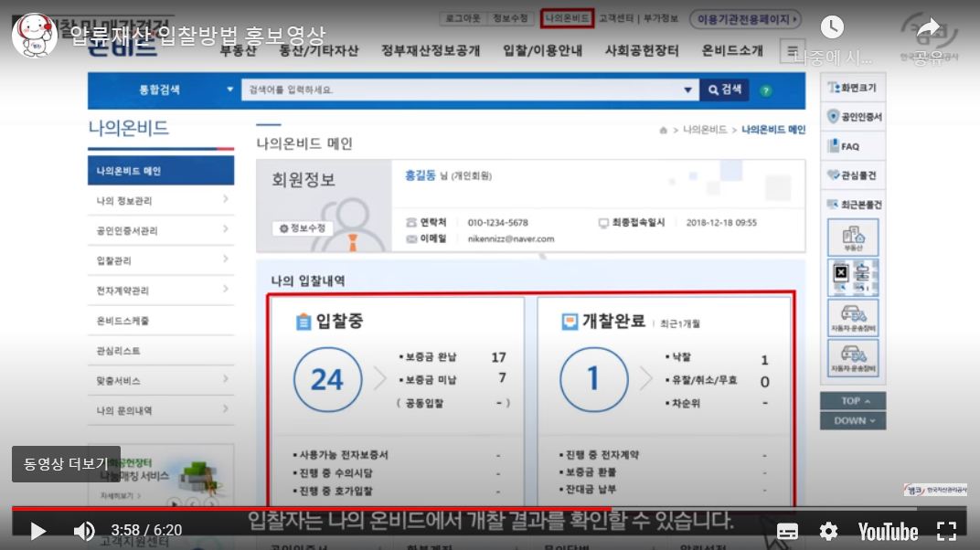
Task: Click 낙찰 count 1
Action: [x=764, y=360]
